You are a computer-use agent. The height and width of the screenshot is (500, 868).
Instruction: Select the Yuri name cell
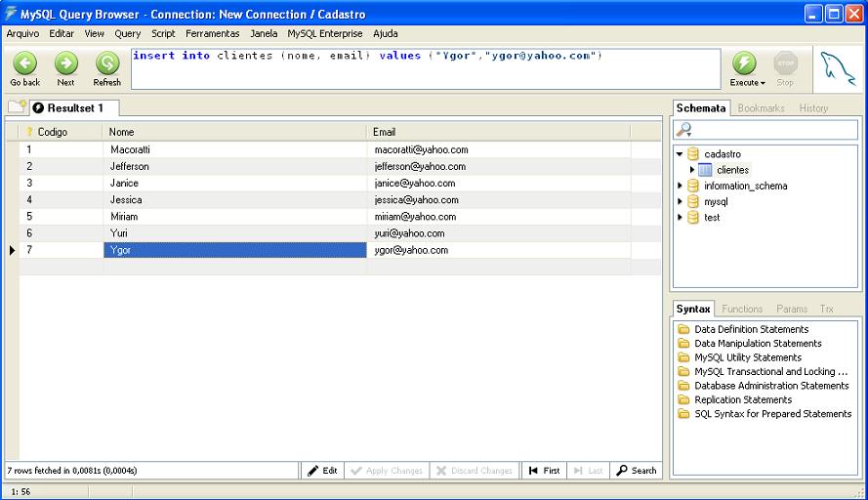[234, 233]
